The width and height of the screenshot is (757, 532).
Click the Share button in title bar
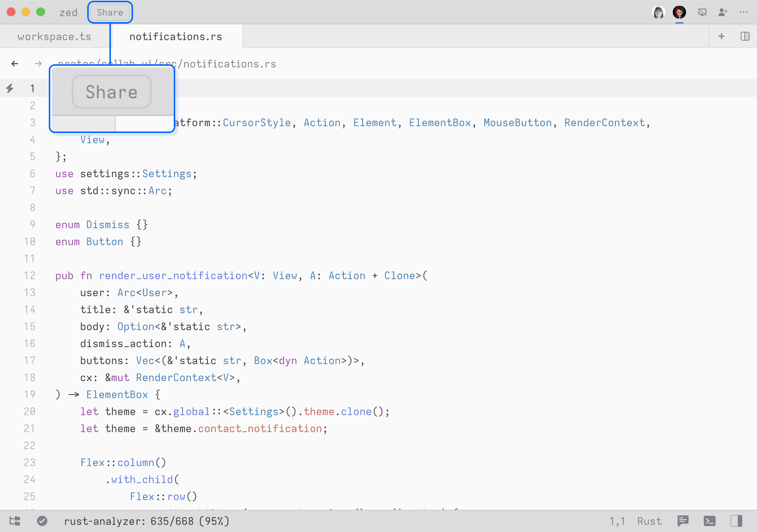tap(110, 13)
